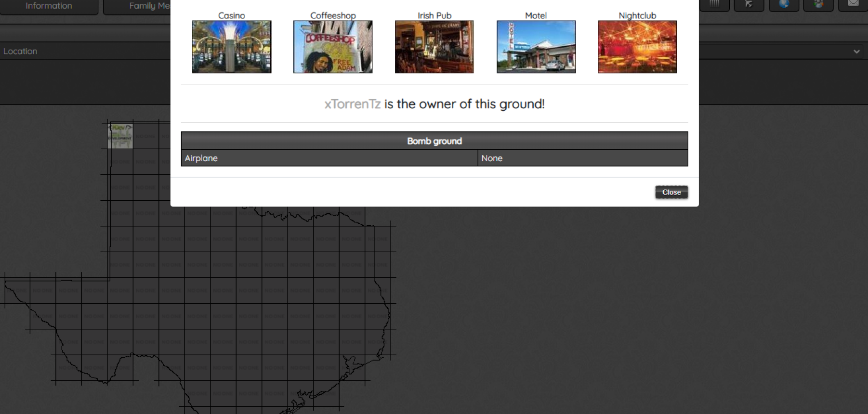This screenshot has width=868, height=414.
Task: Open xTorrenTz owner profile link
Action: coord(352,104)
